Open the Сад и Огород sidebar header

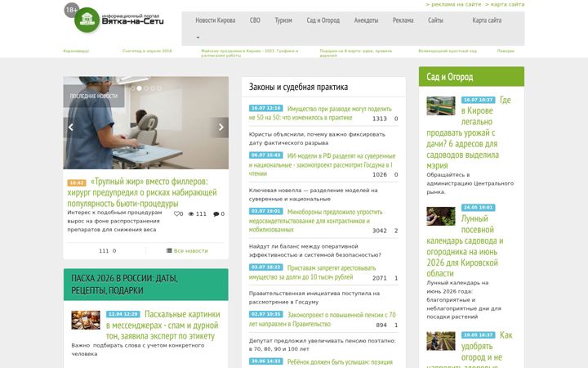(x=471, y=77)
